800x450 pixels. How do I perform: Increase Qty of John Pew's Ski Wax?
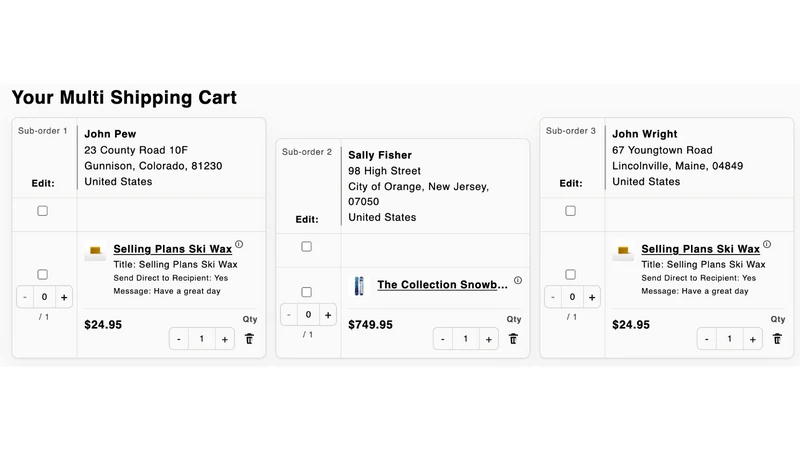pyautogui.click(x=224, y=339)
